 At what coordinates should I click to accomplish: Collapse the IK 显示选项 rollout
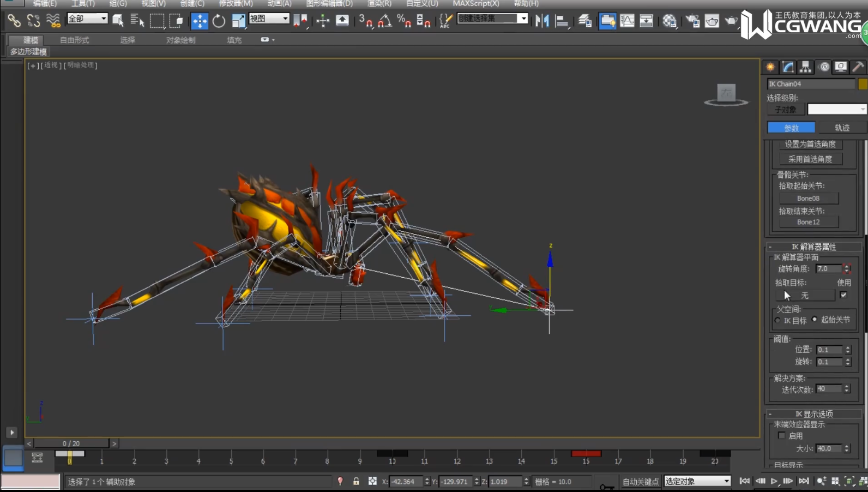coord(814,414)
